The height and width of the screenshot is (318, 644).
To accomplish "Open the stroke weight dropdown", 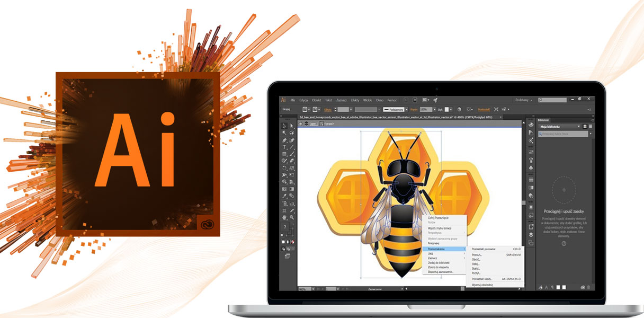I will (x=350, y=110).
